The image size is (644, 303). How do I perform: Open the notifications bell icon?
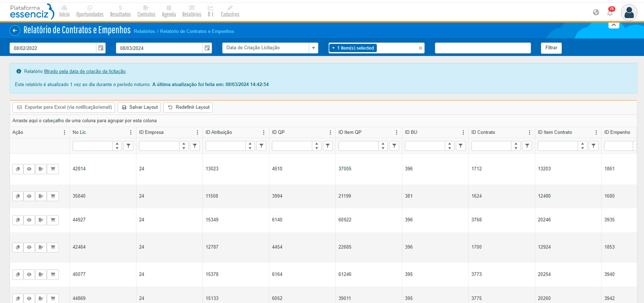(x=610, y=12)
